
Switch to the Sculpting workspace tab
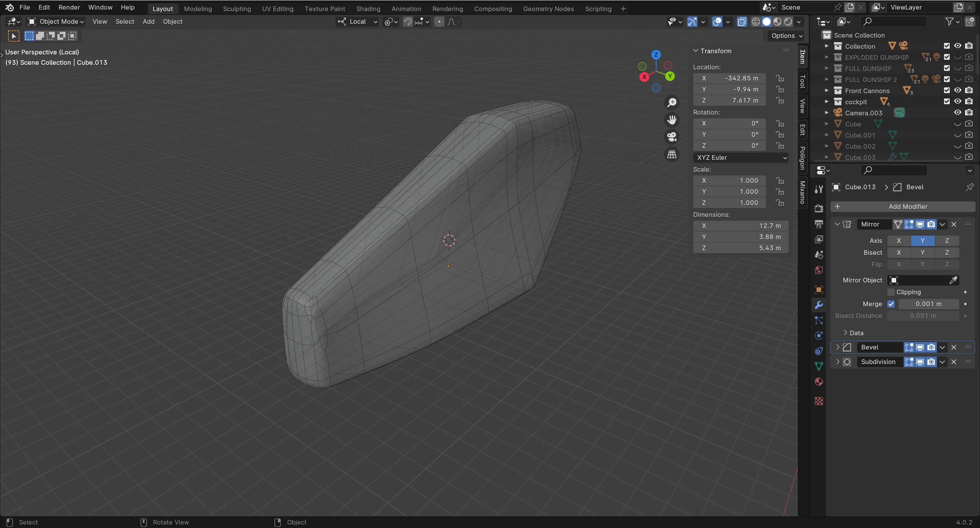237,9
